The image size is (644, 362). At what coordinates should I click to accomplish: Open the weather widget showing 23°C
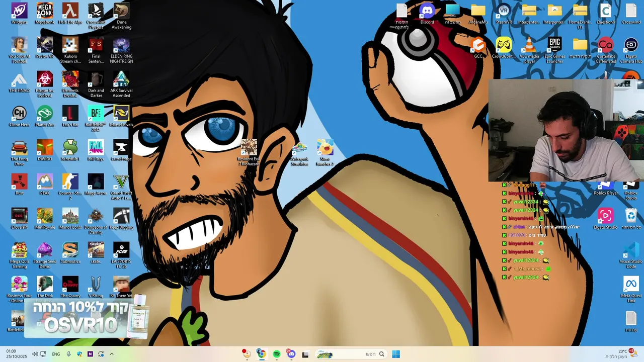pos(620,354)
